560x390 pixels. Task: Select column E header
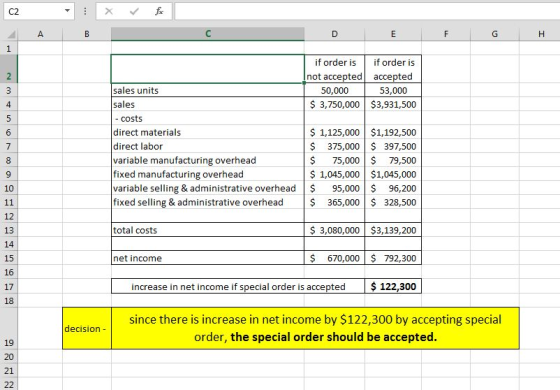(x=393, y=34)
